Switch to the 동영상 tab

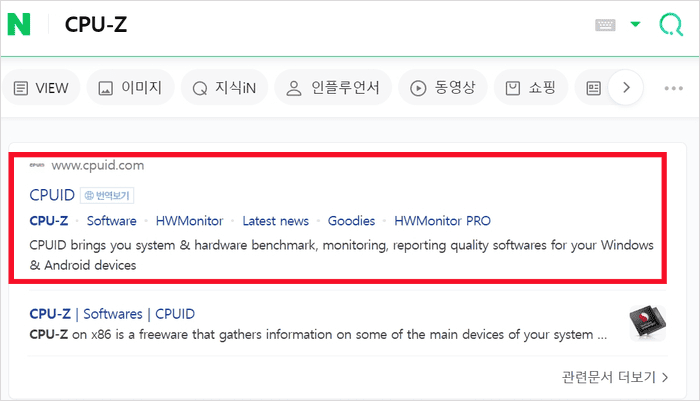coord(443,88)
